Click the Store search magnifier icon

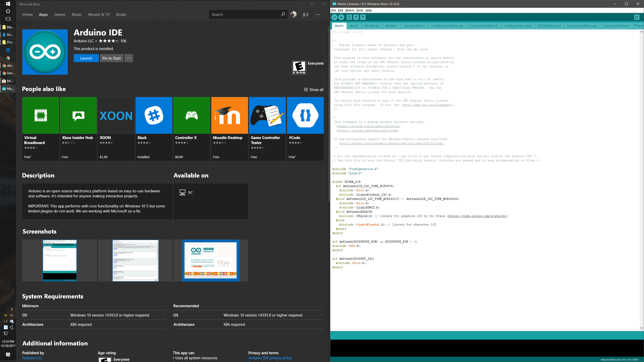283,14
